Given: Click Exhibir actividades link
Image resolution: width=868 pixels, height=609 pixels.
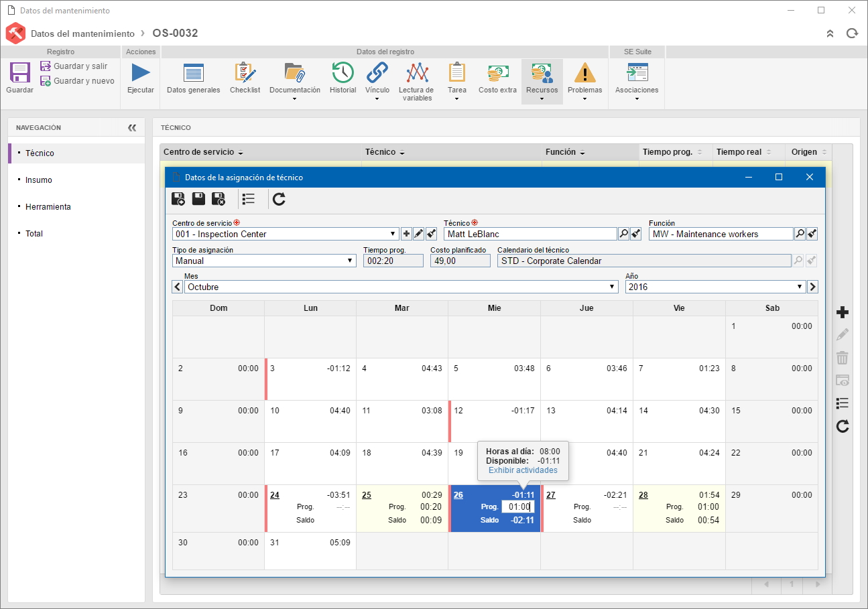Looking at the screenshot, I should click(523, 470).
